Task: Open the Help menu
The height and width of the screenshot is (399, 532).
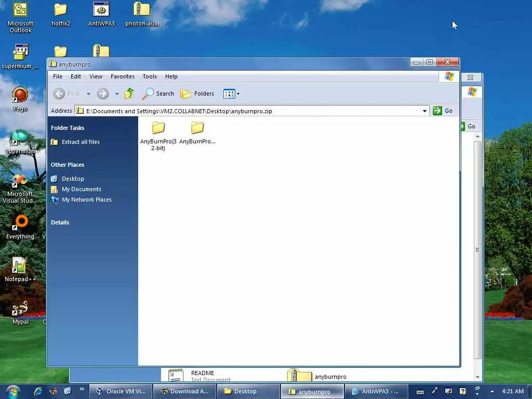Action: coord(171,76)
